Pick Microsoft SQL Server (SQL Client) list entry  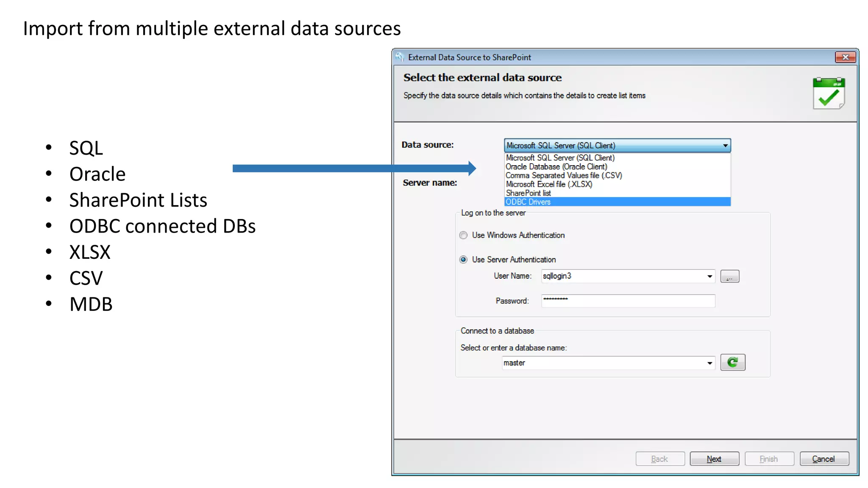pyautogui.click(x=560, y=158)
